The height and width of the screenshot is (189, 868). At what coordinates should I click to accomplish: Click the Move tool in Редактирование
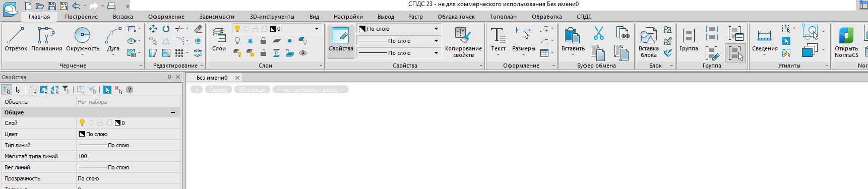153,29
